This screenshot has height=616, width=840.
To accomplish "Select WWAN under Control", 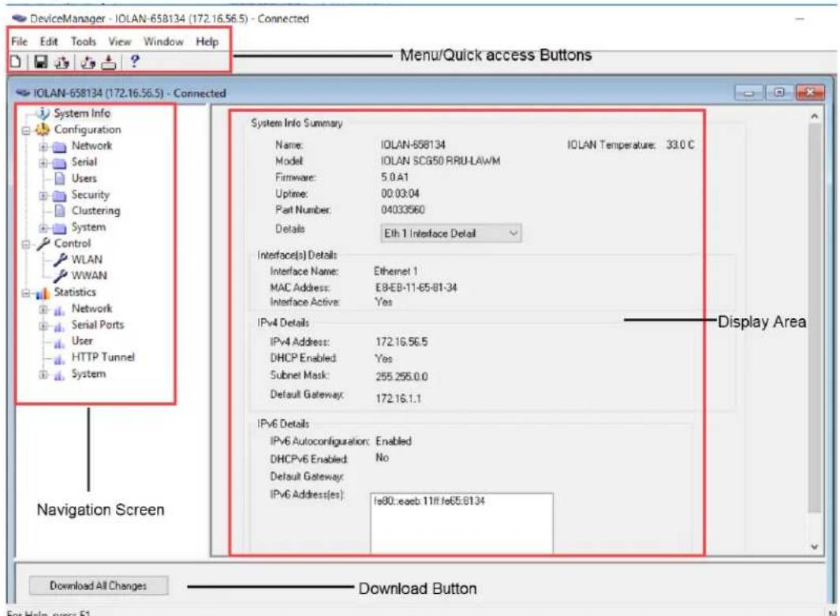I will pyautogui.click(x=89, y=276).
